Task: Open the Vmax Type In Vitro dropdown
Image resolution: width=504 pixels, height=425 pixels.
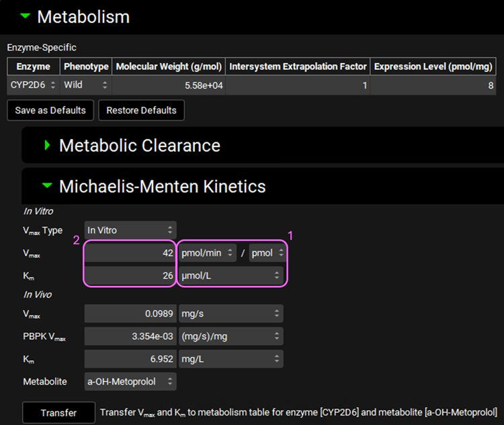Action: point(130,230)
